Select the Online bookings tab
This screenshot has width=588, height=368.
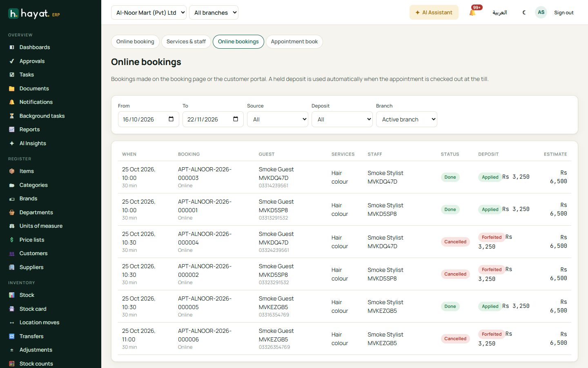point(238,42)
